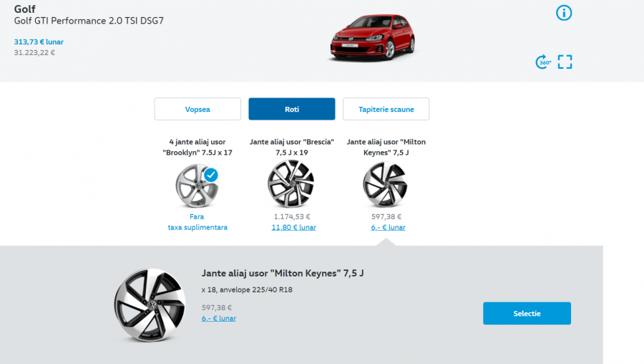Select the Roti tab
This screenshot has width=644, height=364.
coord(292,109)
